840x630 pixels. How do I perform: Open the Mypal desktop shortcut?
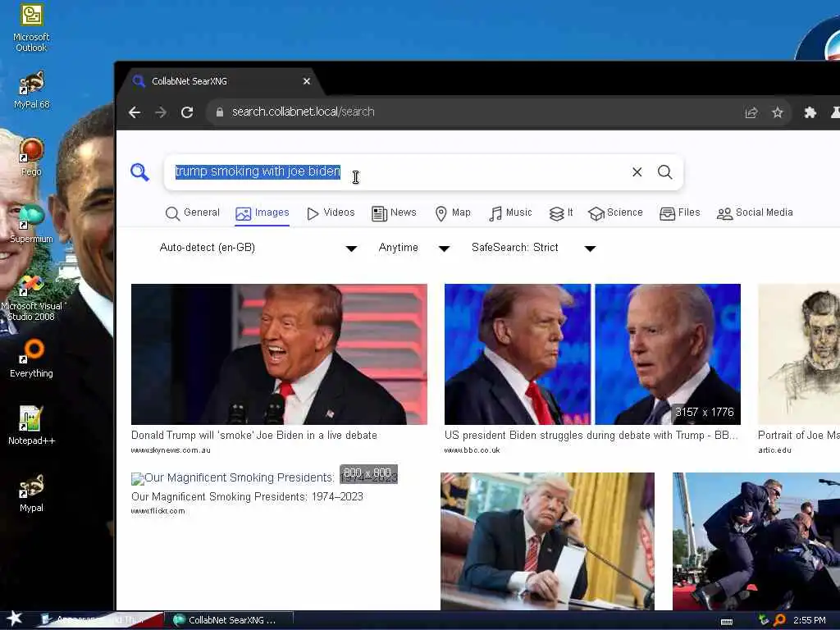pyautogui.click(x=31, y=493)
